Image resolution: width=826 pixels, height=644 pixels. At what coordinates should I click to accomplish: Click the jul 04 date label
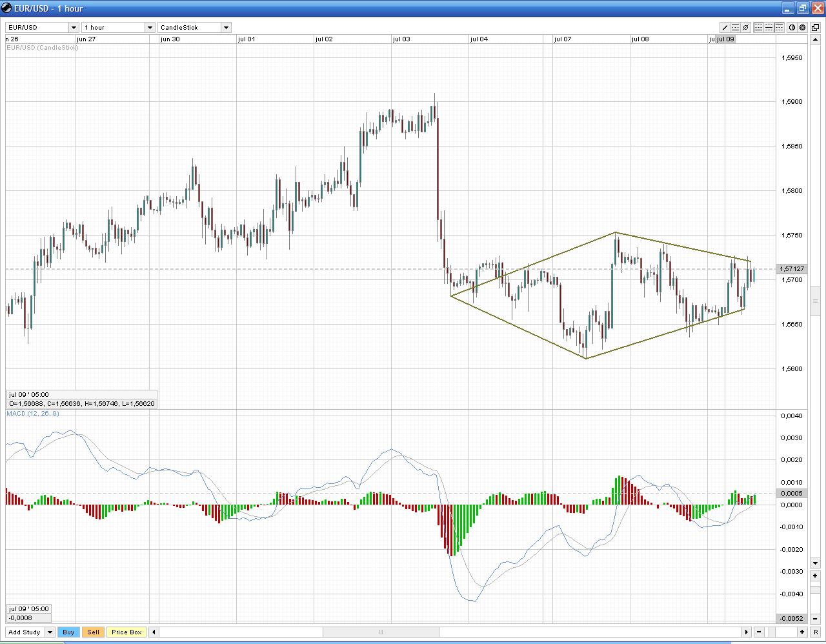[479, 39]
